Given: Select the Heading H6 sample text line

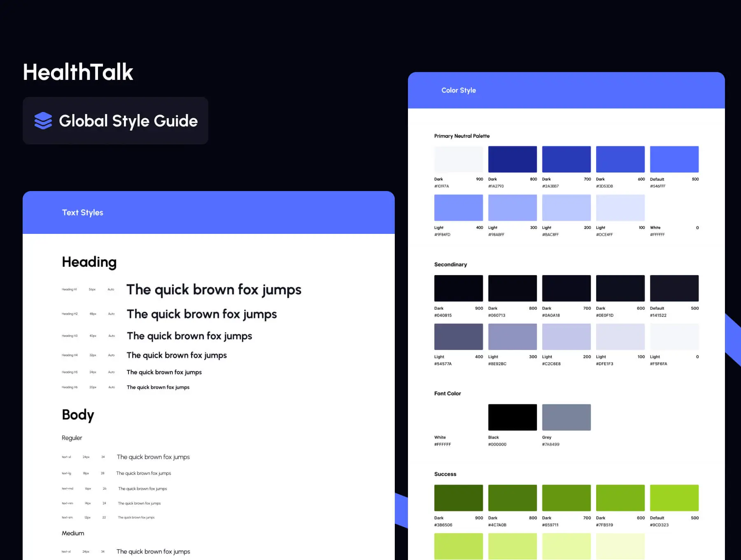Looking at the screenshot, I should click(x=158, y=387).
